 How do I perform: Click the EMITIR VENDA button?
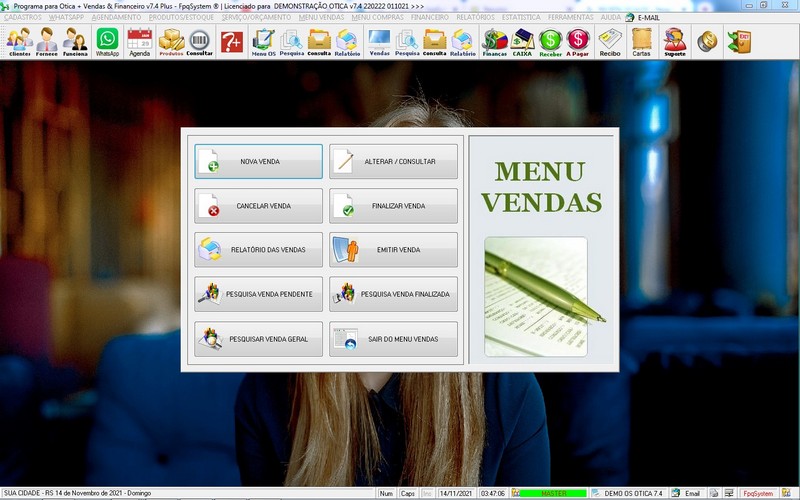pyautogui.click(x=393, y=249)
